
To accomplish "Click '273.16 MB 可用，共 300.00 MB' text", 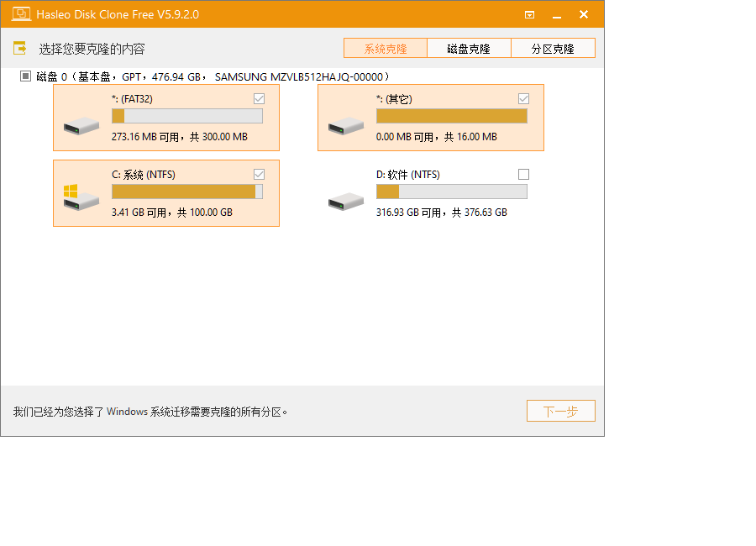I will (x=180, y=137).
